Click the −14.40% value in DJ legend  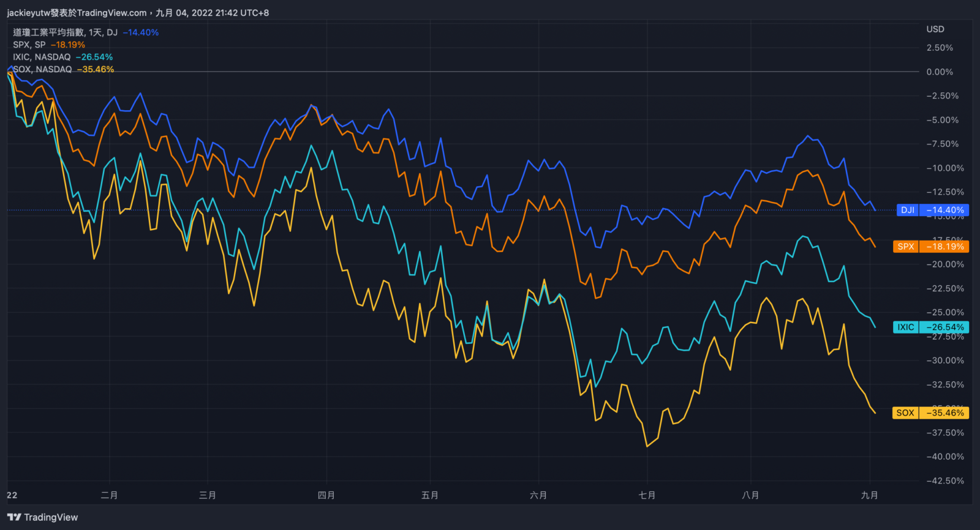coord(140,32)
